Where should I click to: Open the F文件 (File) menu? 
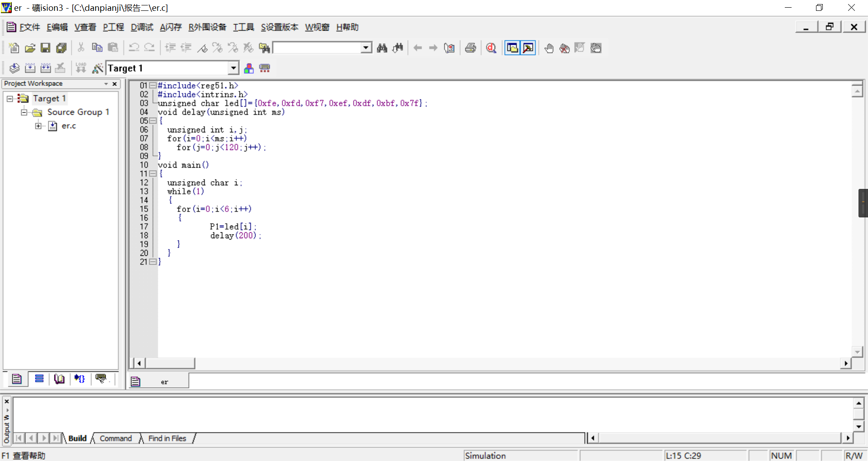click(x=30, y=27)
